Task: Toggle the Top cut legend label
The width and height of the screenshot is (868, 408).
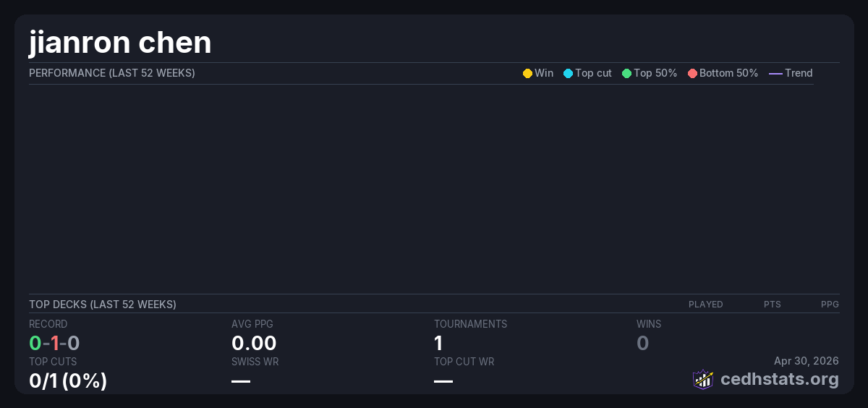Action: tap(593, 73)
